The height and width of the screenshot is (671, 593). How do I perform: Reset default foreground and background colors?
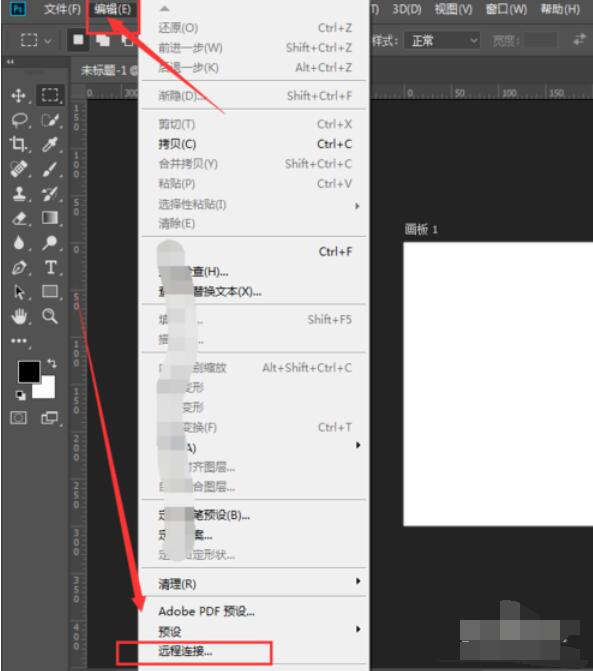coord(21,395)
